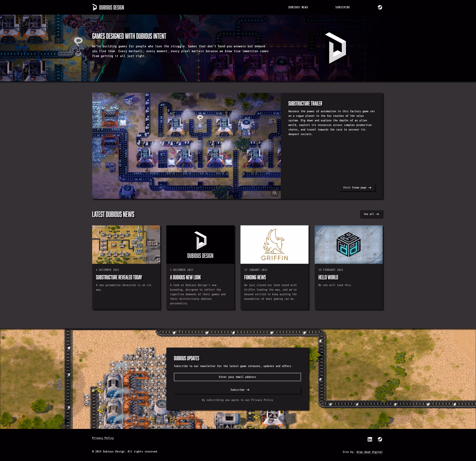
Task: Click the See all news button
Action: coord(371,214)
